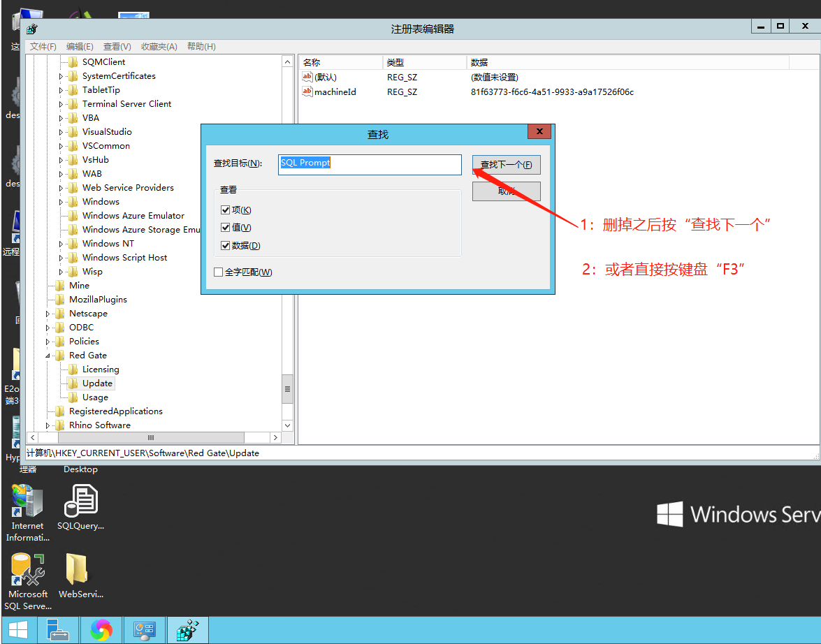Expand the SystemCertificates tree node

click(61, 76)
